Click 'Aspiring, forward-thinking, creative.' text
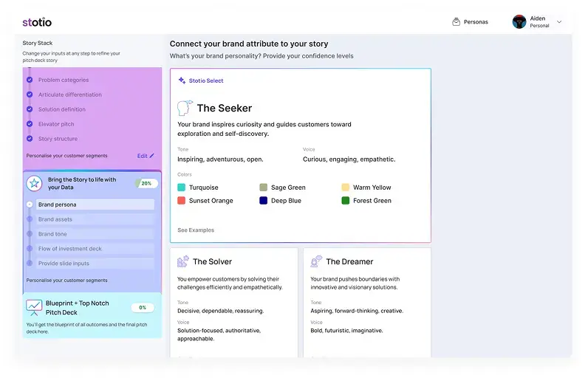Screen dimensions: 588x378 357,311
